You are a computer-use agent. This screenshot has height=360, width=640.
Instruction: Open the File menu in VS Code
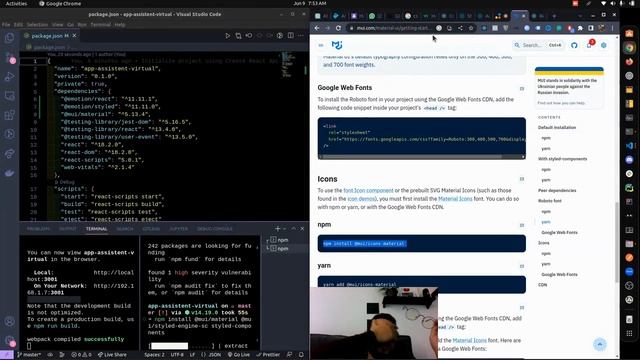point(6,24)
